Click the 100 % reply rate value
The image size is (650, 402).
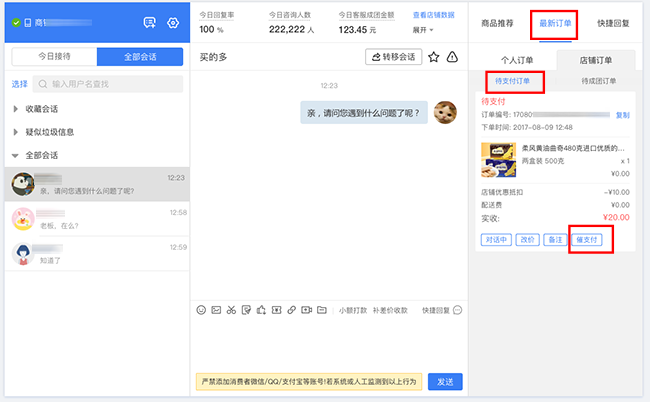[211, 29]
